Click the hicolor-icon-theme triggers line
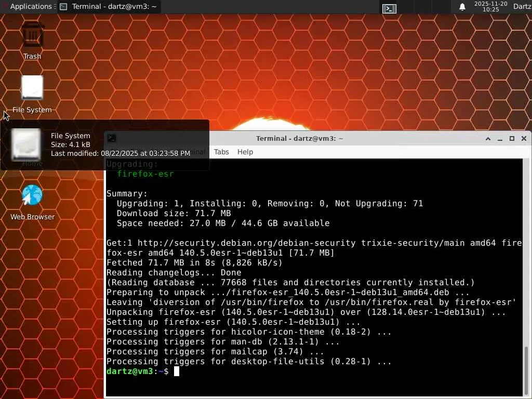 [249, 331]
